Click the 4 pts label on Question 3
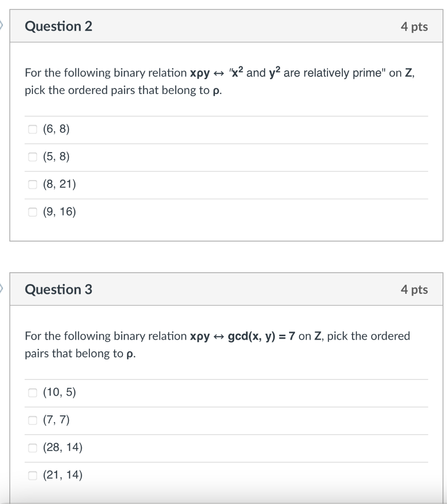This screenshot has width=447, height=504. [414, 290]
